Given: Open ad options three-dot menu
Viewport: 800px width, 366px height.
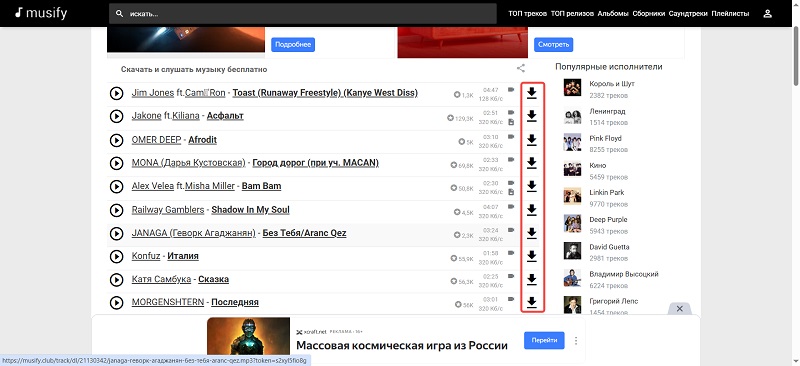Looking at the screenshot, I should coord(576,340).
